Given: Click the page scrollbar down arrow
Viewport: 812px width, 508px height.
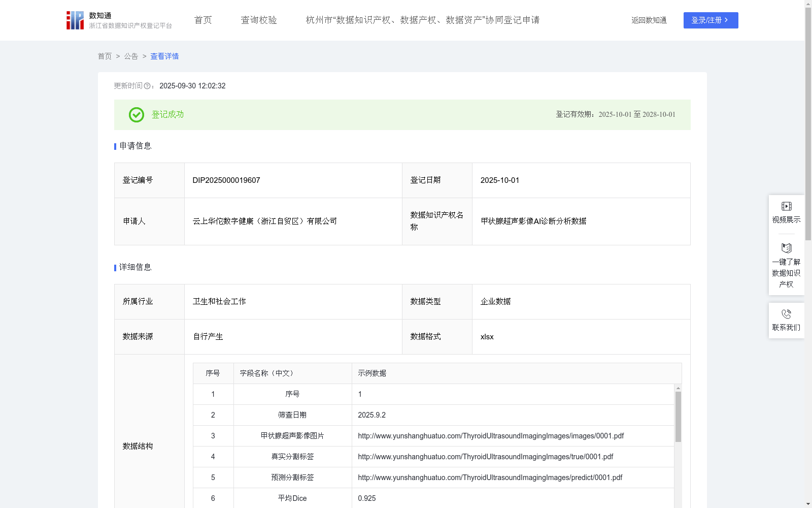Looking at the screenshot, I should coord(808,504).
